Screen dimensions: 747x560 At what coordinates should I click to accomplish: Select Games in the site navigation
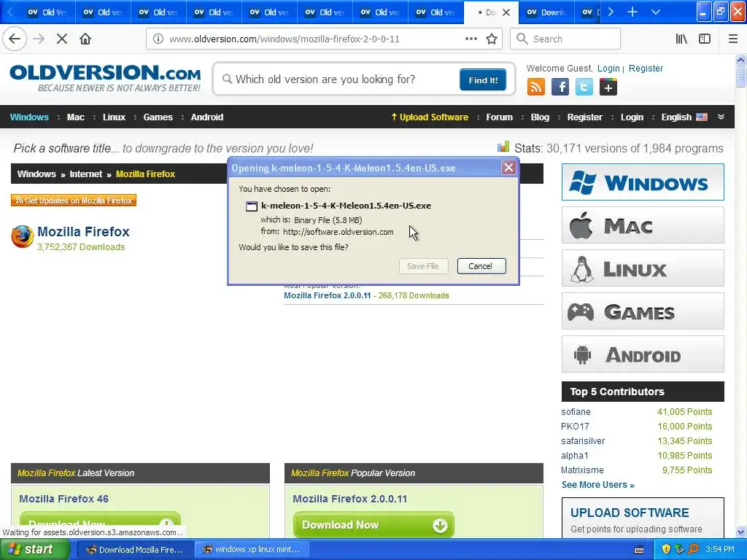coord(158,117)
